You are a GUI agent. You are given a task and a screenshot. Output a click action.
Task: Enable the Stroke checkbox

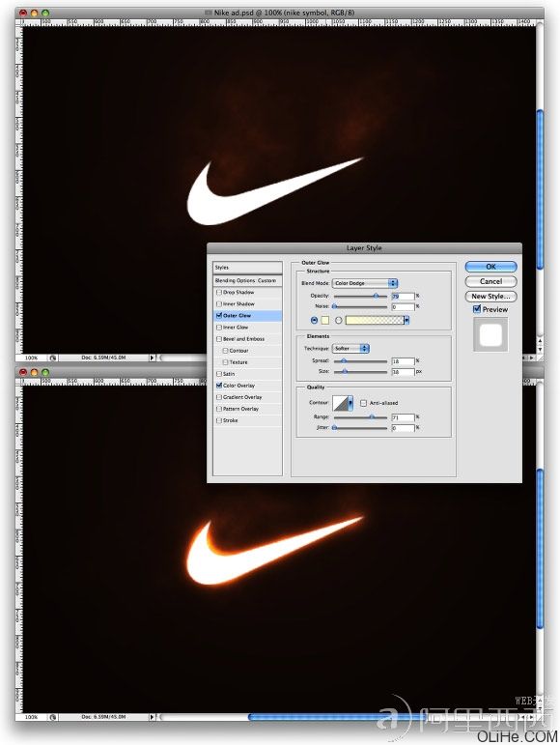coord(219,420)
